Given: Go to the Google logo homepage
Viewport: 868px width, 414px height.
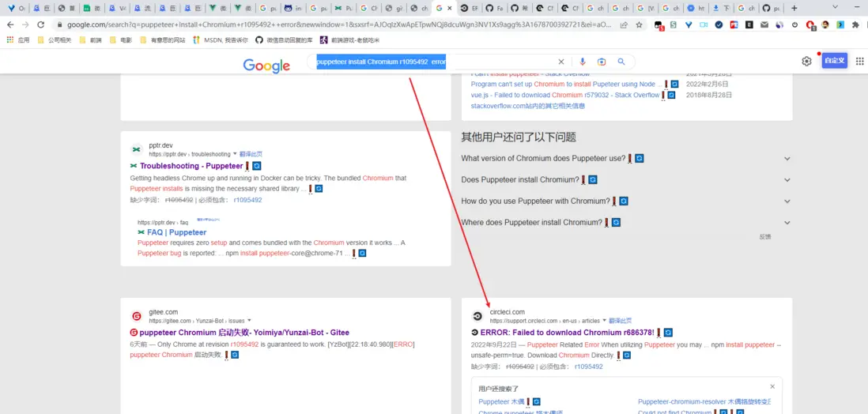Looking at the screenshot, I should tap(266, 66).
